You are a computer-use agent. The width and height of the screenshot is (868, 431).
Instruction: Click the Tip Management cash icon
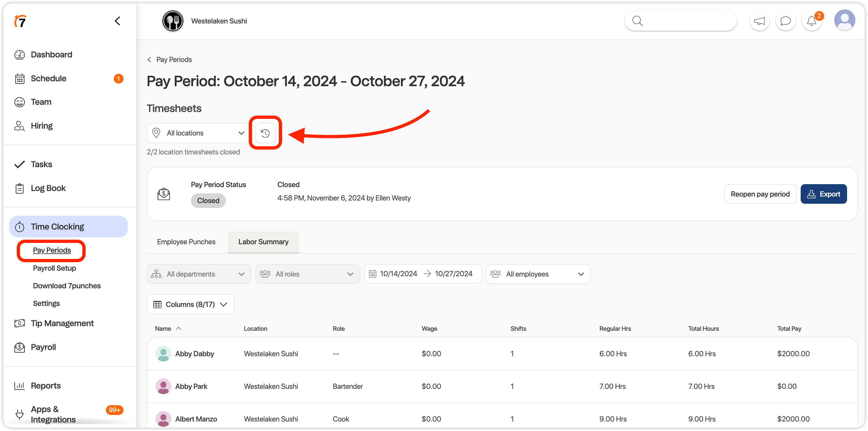tap(20, 323)
